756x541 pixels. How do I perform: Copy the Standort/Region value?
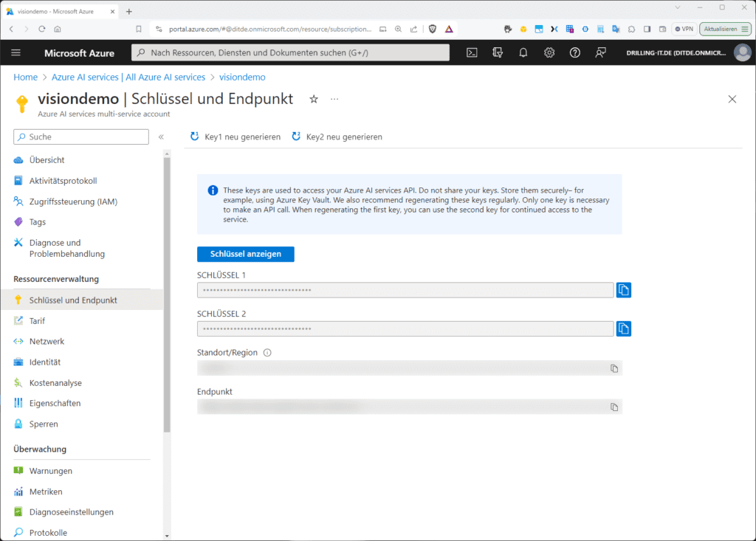point(614,368)
